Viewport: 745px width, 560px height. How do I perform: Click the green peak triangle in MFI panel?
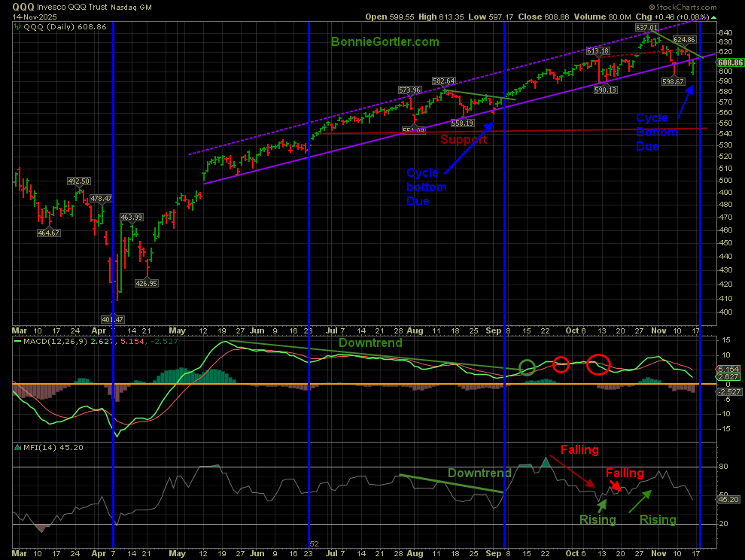point(545,461)
